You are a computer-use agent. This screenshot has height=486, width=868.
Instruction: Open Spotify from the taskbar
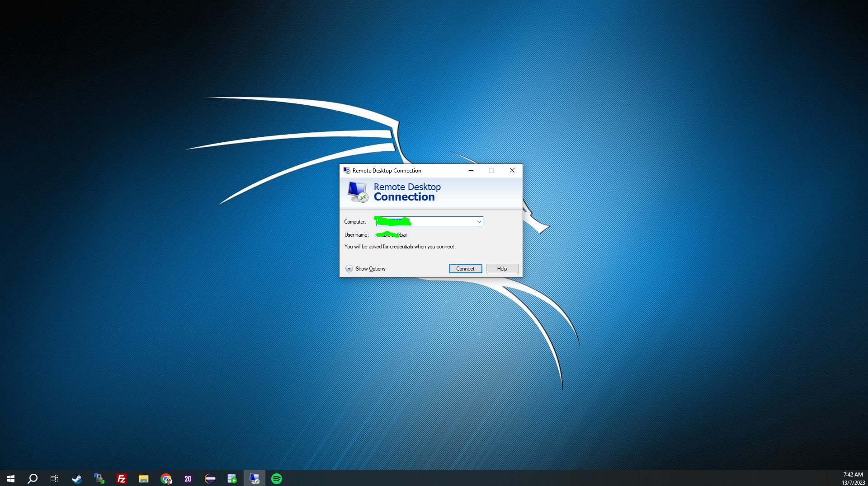coord(277,478)
